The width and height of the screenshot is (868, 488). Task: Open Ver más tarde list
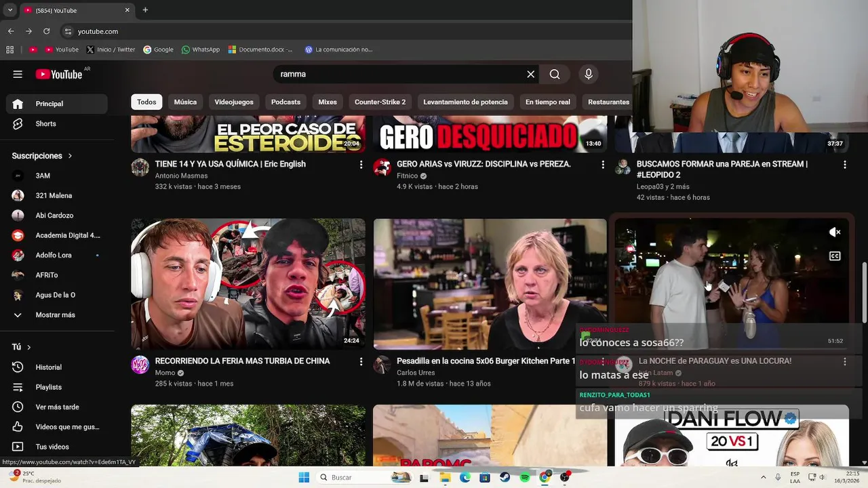57,407
